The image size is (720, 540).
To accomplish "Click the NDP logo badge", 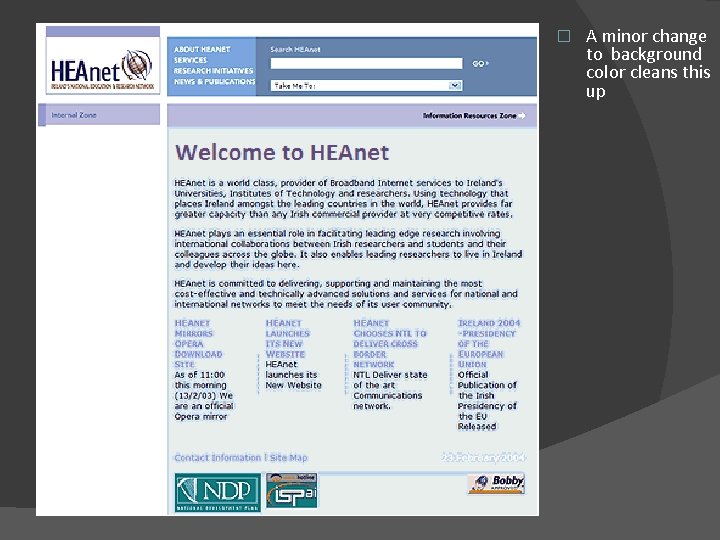I will 218,492.
